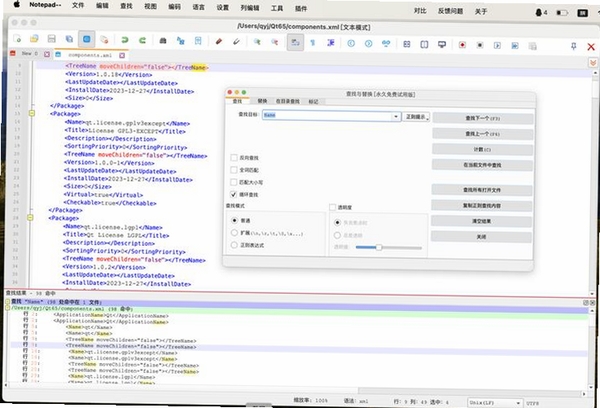Viewport: 600px width, 408px height.
Task: Switch to the 在目录查找 tab
Action: (288, 101)
